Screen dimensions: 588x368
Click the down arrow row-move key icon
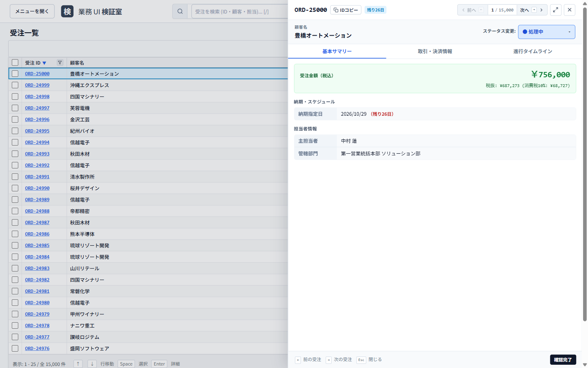(92, 364)
